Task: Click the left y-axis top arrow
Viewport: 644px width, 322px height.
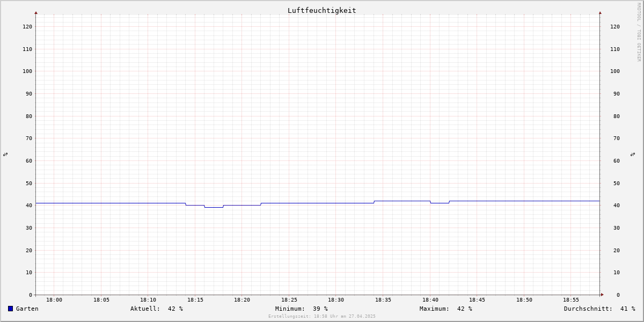Action: click(x=36, y=12)
